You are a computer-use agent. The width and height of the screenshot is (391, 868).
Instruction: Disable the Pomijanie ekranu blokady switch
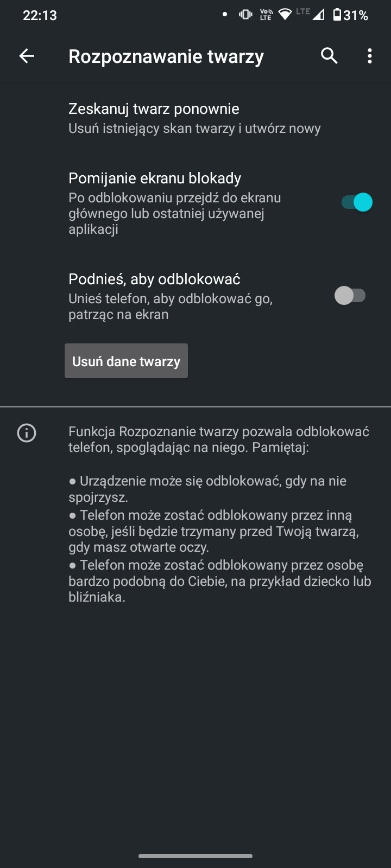(x=357, y=202)
